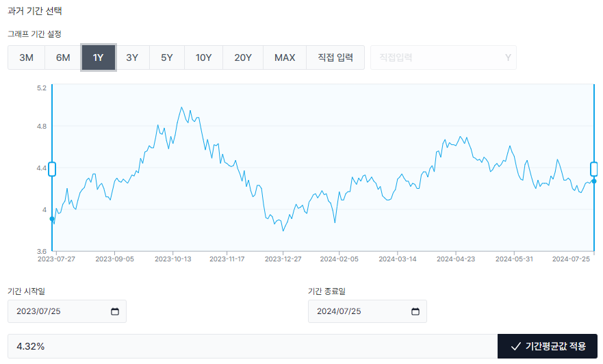Viewport: 603px width, 364px height.
Task: Click the 2024-07-25 axis date label
Action: point(571,259)
